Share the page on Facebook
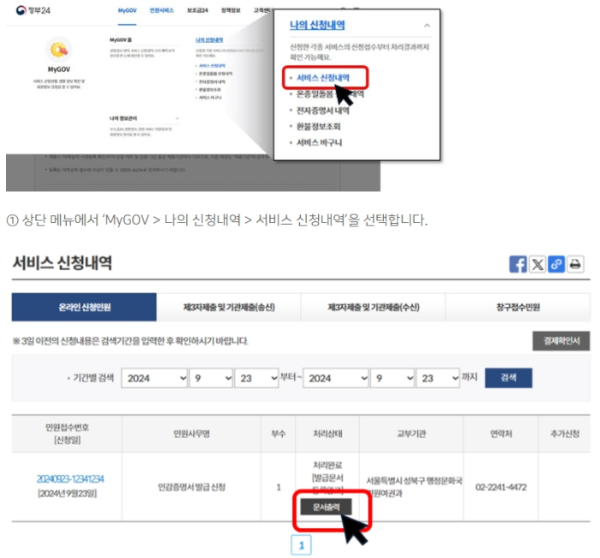Image resolution: width=600 pixels, height=558 pixels. [518, 264]
